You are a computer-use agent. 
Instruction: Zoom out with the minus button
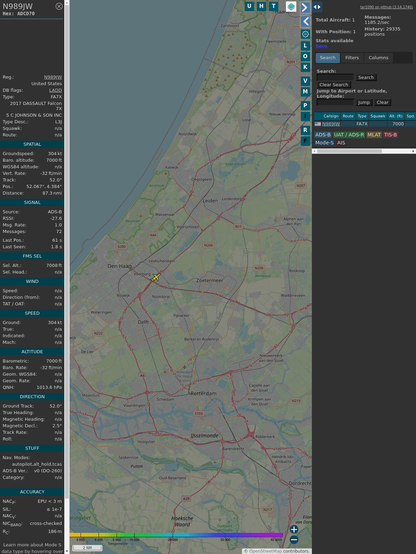[x=294, y=540]
